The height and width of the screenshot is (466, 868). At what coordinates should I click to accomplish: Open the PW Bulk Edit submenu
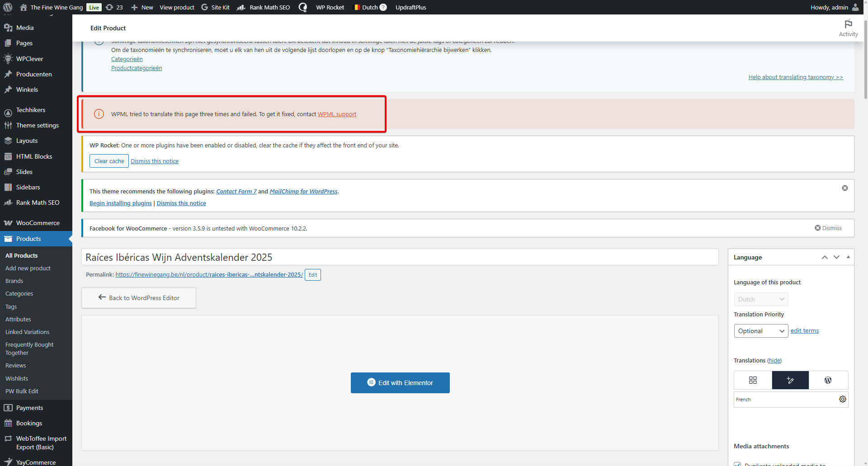coord(22,391)
